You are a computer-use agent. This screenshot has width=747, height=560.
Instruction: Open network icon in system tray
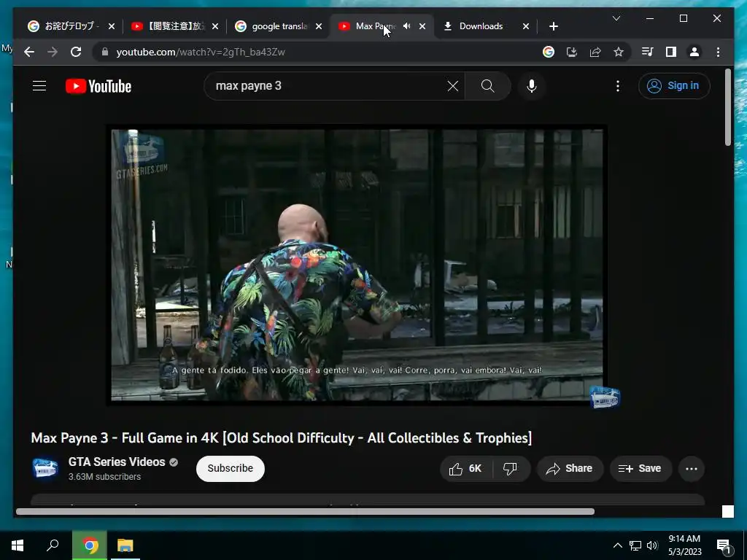tap(635, 545)
